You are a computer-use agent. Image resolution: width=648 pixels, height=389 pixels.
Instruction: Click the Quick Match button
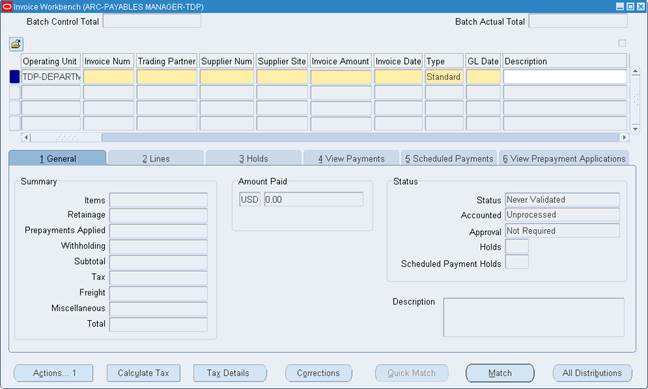click(x=411, y=373)
